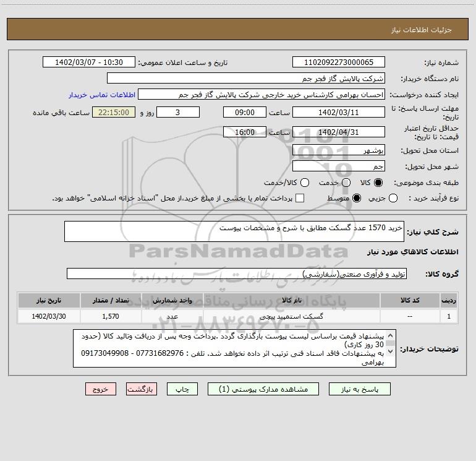Screen dimensions: 476x461
Task: Toggle اسناد خزانه اسلامی payment checkbox
Action: tap(300, 198)
